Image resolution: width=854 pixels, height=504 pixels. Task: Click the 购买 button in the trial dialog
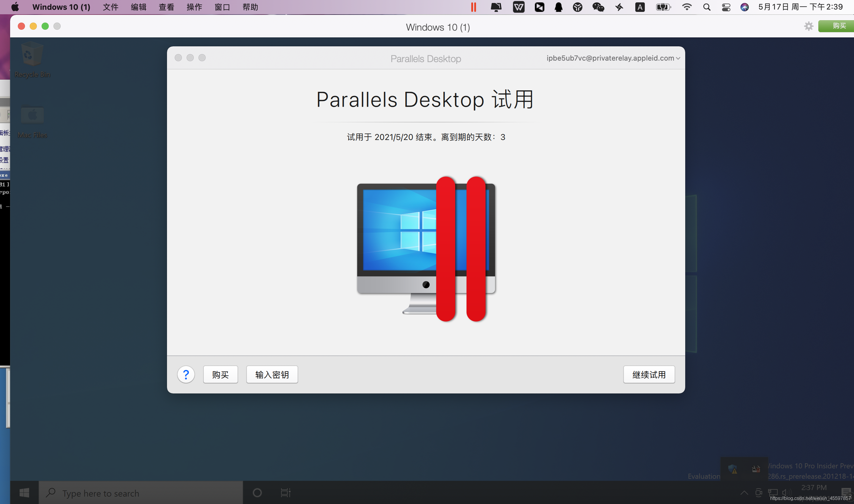pos(220,374)
